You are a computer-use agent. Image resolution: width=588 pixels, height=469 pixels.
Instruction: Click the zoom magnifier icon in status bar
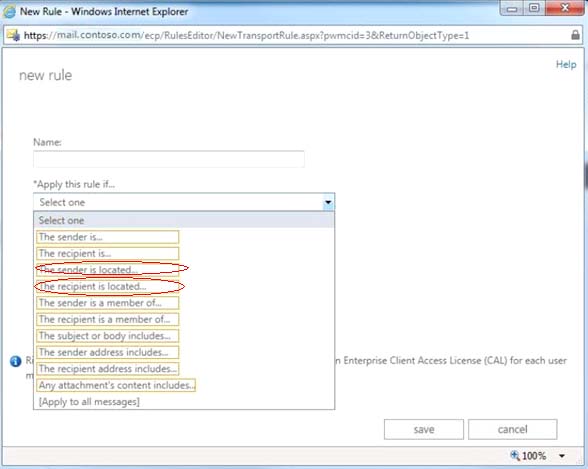click(515, 455)
